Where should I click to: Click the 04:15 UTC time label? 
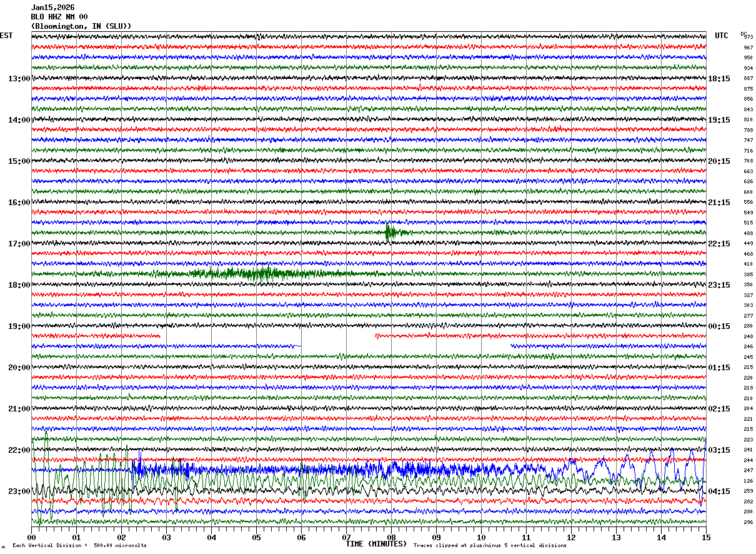coord(720,491)
